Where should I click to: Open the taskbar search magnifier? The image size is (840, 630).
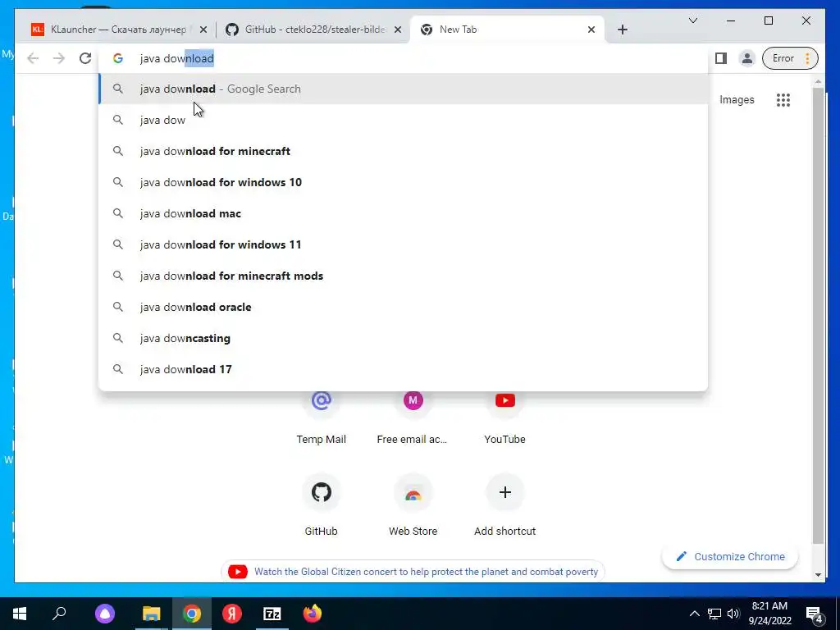(x=59, y=614)
